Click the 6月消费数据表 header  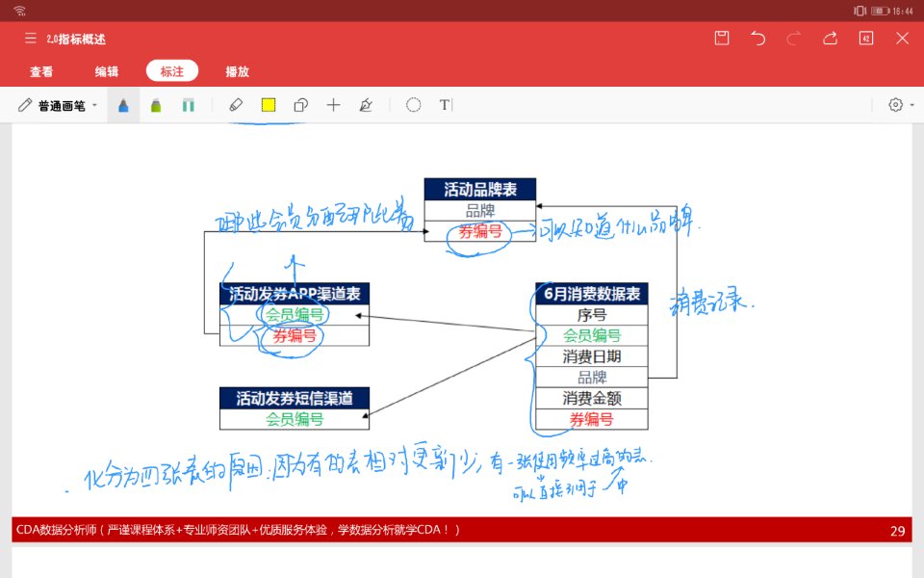(x=592, y=294)
